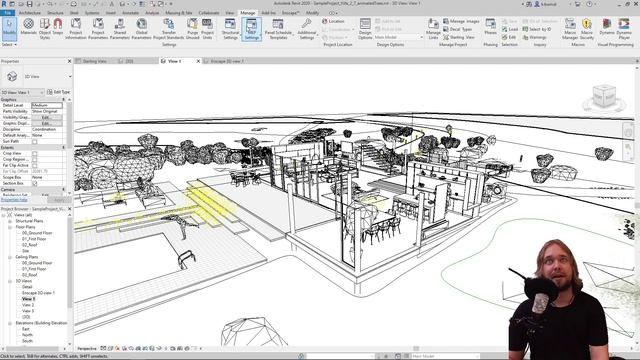The image size is (640, 360).
Task: Open Project Parameters
Action: [x=98, y=29]
